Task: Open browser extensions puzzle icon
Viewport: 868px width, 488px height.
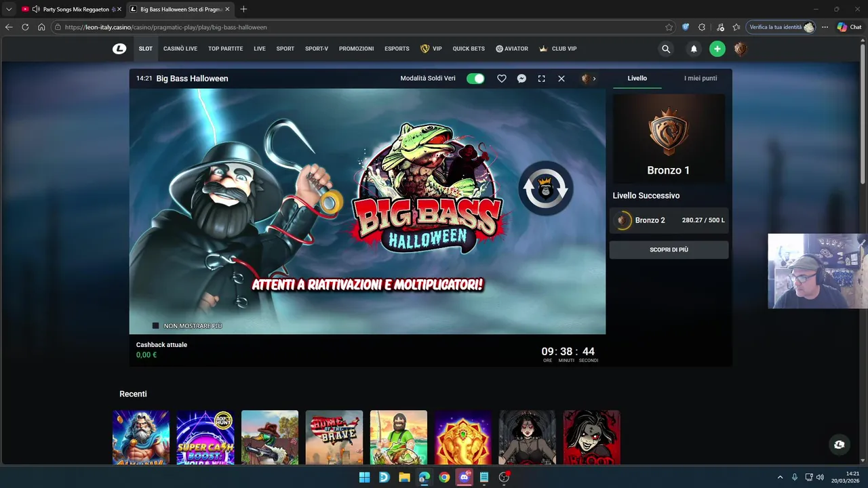Action: coord(702,27)
